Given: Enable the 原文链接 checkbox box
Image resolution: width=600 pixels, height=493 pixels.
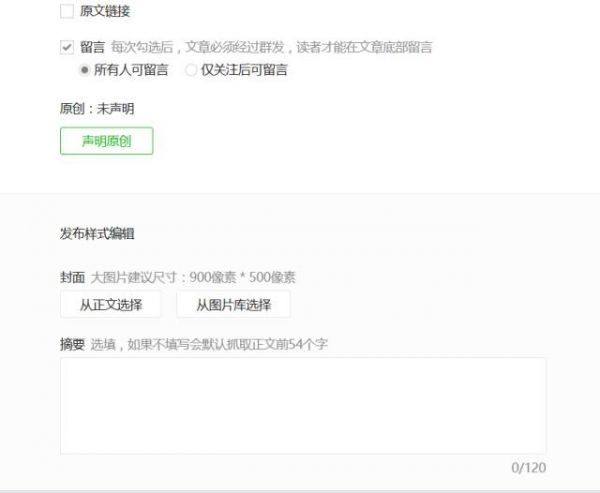Looking at the screenshot, I should click(x=67, y=11).
